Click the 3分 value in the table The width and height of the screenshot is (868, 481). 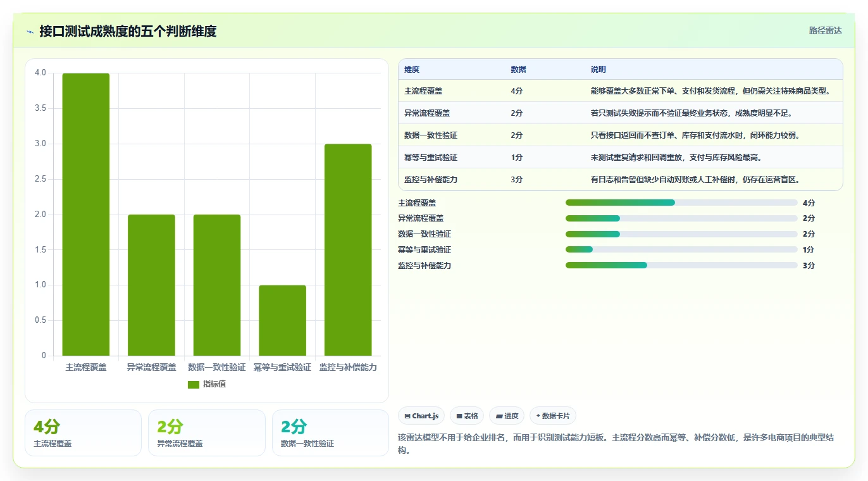516,180
